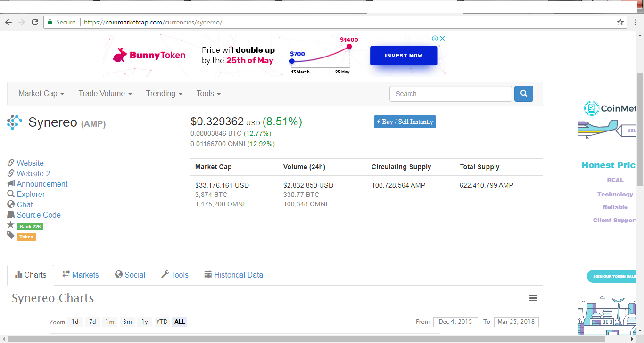Click the INVEST NOW ad button
The image size is (644, 343).
tap(404, 56)
